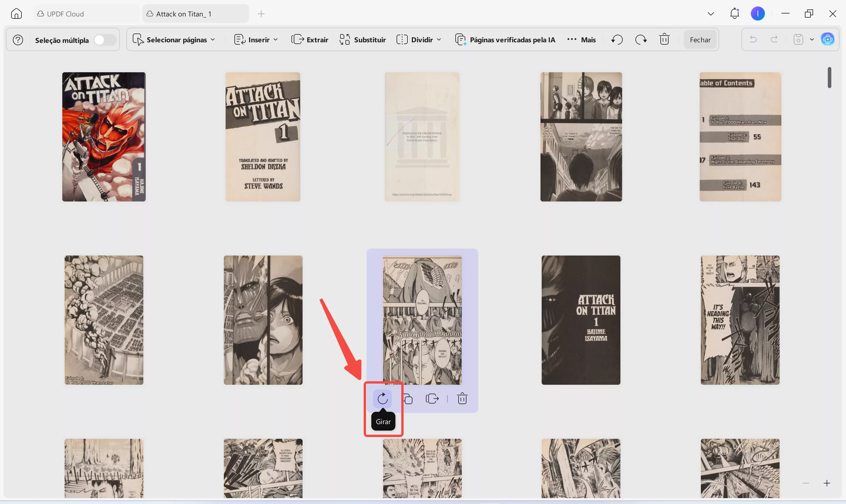Rotate pages clockwise in top toolbar
This screenshot has width=846, height=504.
641,40
